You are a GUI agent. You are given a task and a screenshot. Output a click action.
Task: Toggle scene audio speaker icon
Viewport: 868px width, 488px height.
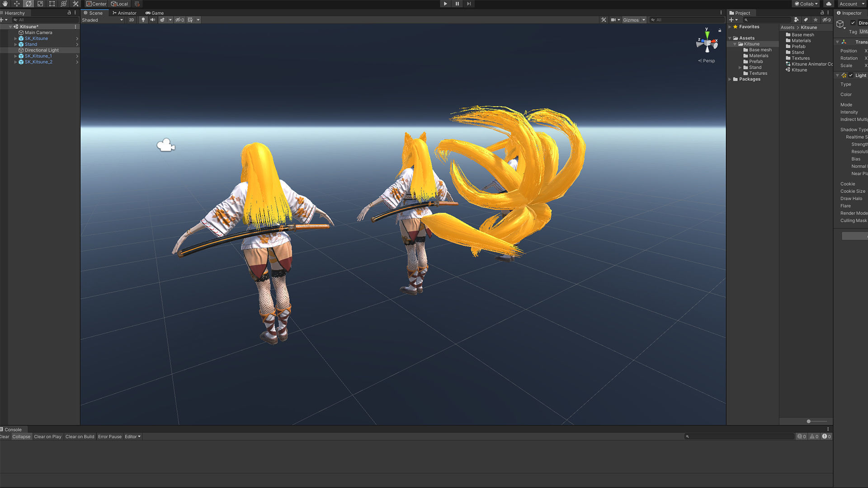[x=152, y=20]
